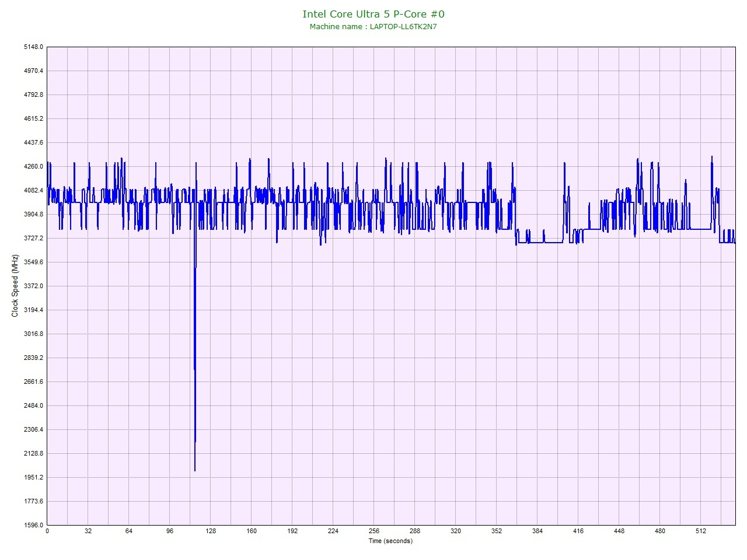Click the Clock Speed (MHz) axis label
Viewport: 747px width, 560px height.
click(15, 286)
